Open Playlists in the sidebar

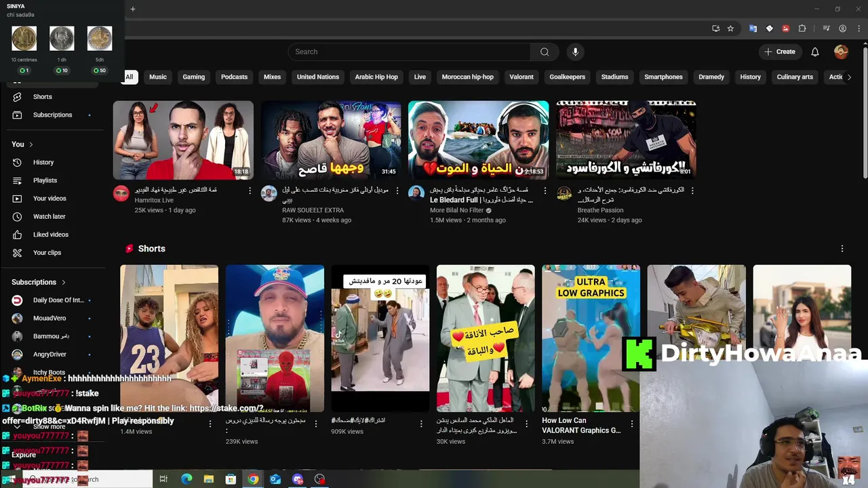[x=45, y=180]
